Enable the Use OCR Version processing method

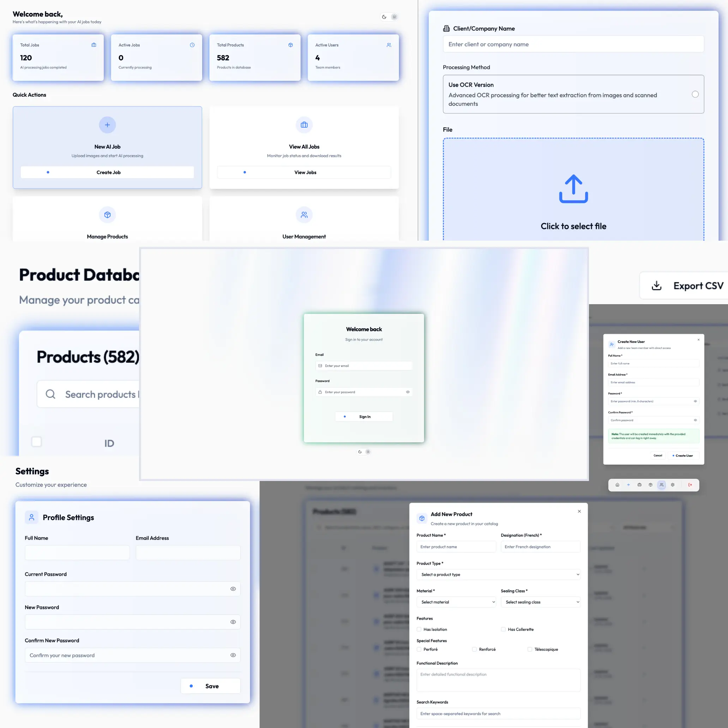coord(695,94)
